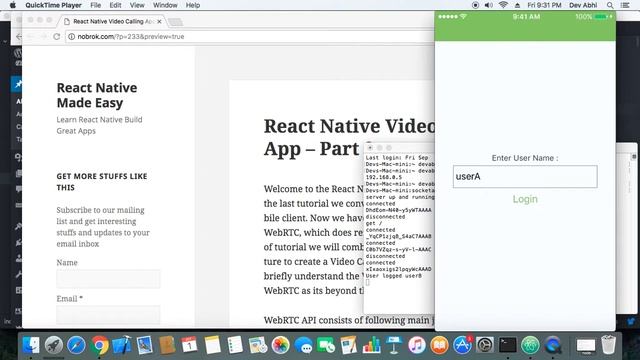Viewport: 640px width, 360px height.
Task: Open the View menu
Action: tap(137, 5)
